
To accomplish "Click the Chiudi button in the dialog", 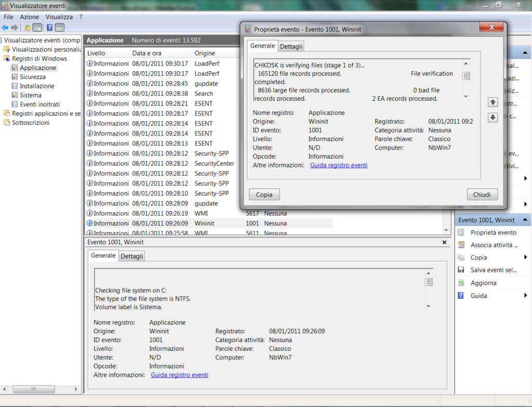I will (482, 194).
